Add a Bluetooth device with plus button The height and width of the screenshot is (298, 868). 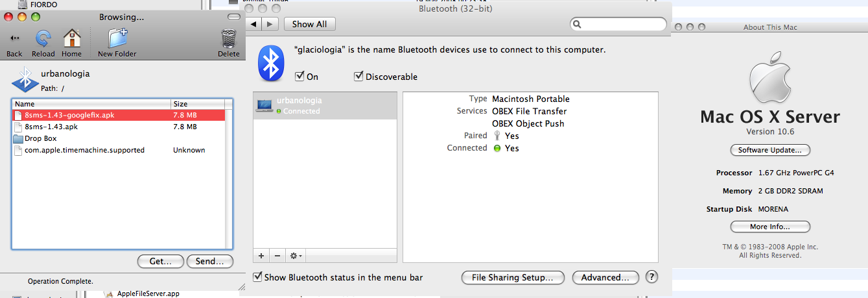click(x=261, y=256)
